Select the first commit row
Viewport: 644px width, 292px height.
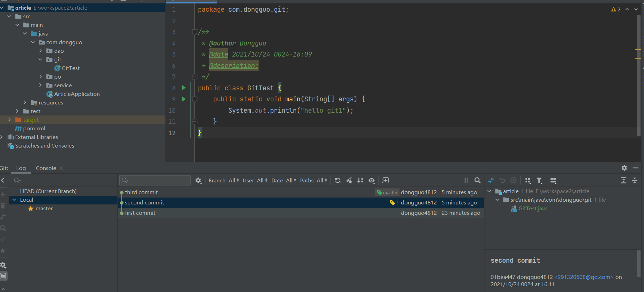[x=301, y=213]
